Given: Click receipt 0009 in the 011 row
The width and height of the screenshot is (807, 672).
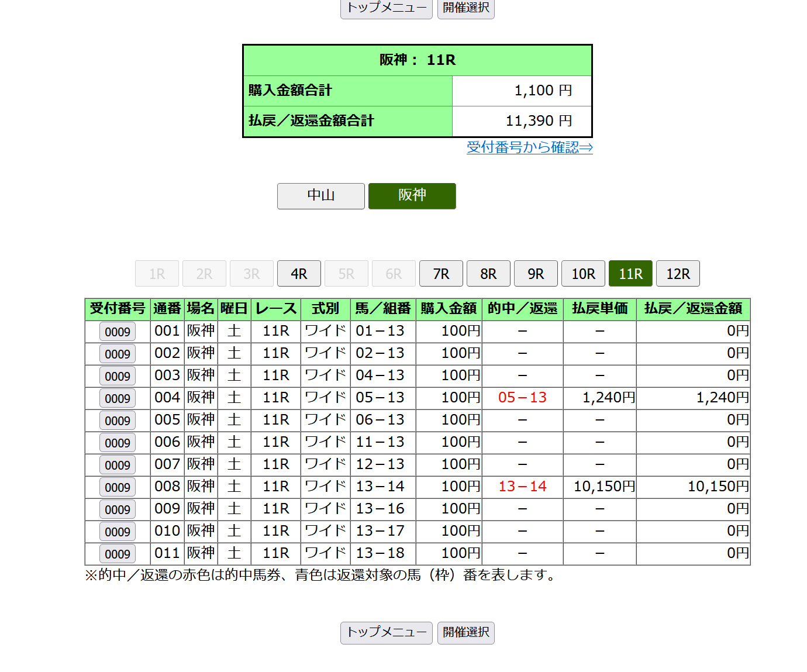Looking at the screenshot, I should tap(118, 554).
